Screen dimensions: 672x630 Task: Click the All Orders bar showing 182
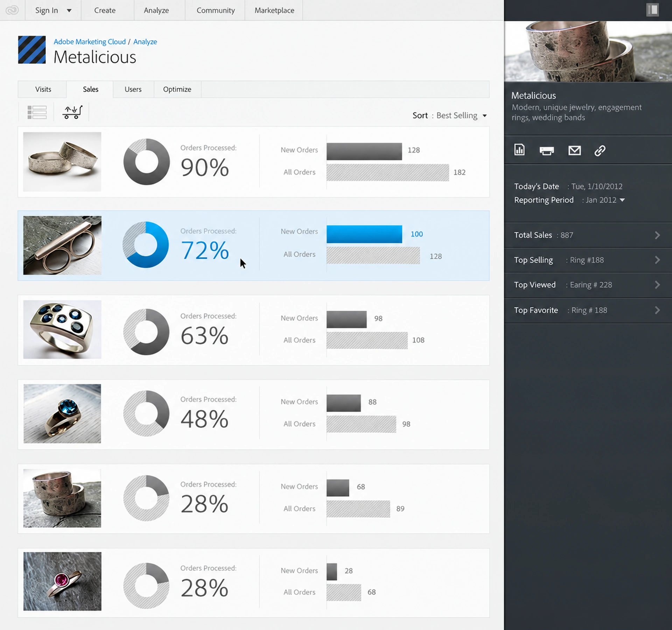coord(388,172)
